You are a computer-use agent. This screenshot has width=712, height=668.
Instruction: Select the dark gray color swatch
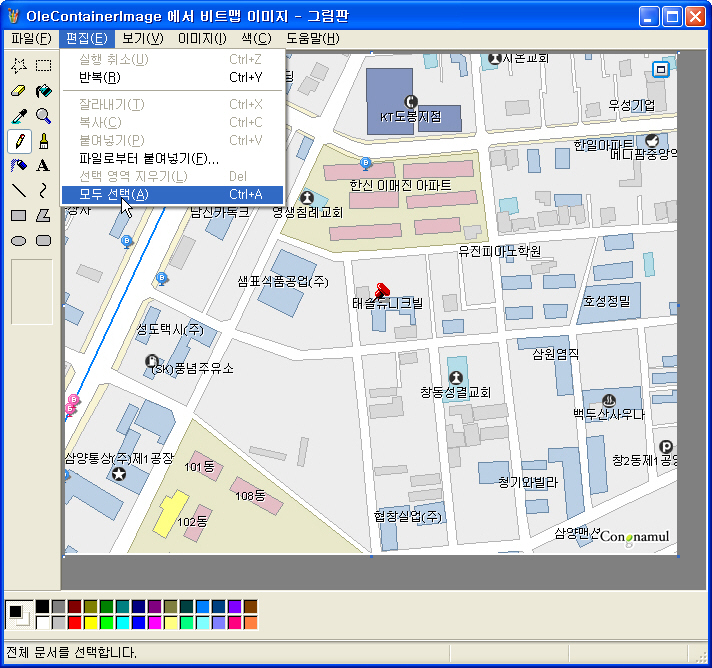59,606
